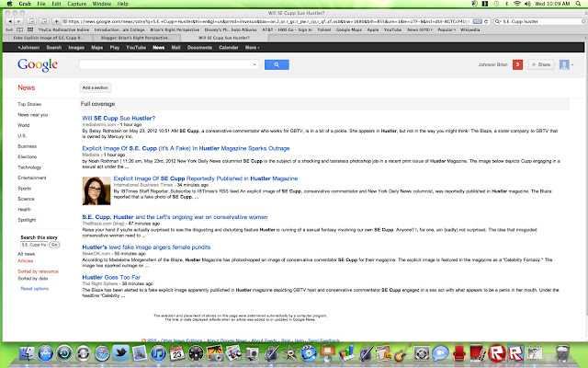The width and height of the screenshot is (588, 368).
Task: Launch iMovie star icon in dock
Action: click(x=290, y=353)
